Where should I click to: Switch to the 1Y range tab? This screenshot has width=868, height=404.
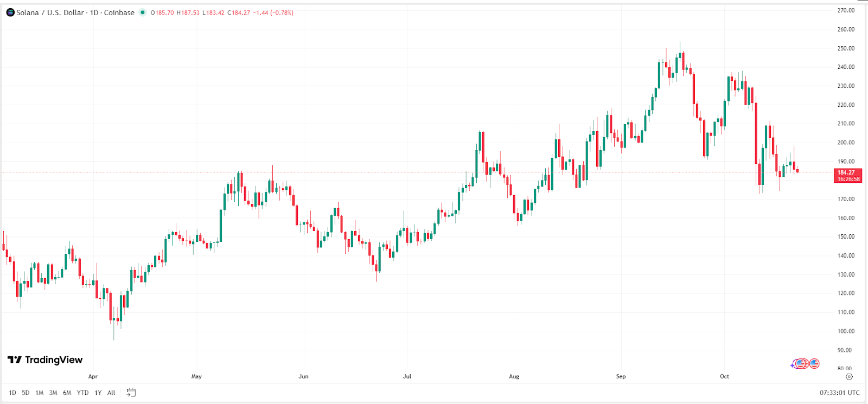[x=98, y=392]
